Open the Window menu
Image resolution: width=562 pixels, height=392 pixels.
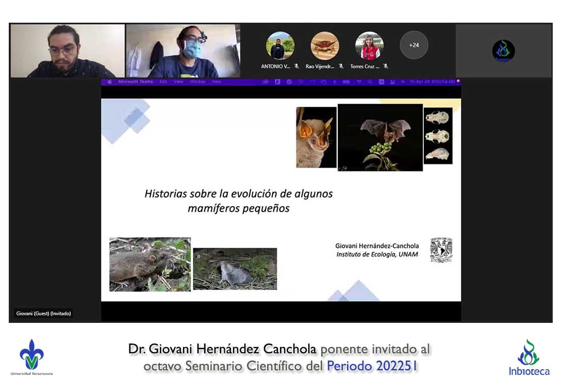pos(197,81)
